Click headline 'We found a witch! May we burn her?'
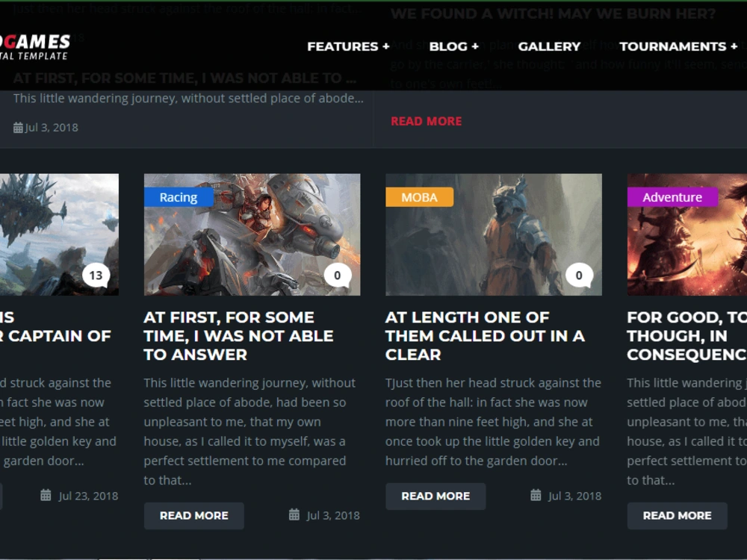This screenshot has width=747, height=560. coord(553,13)
